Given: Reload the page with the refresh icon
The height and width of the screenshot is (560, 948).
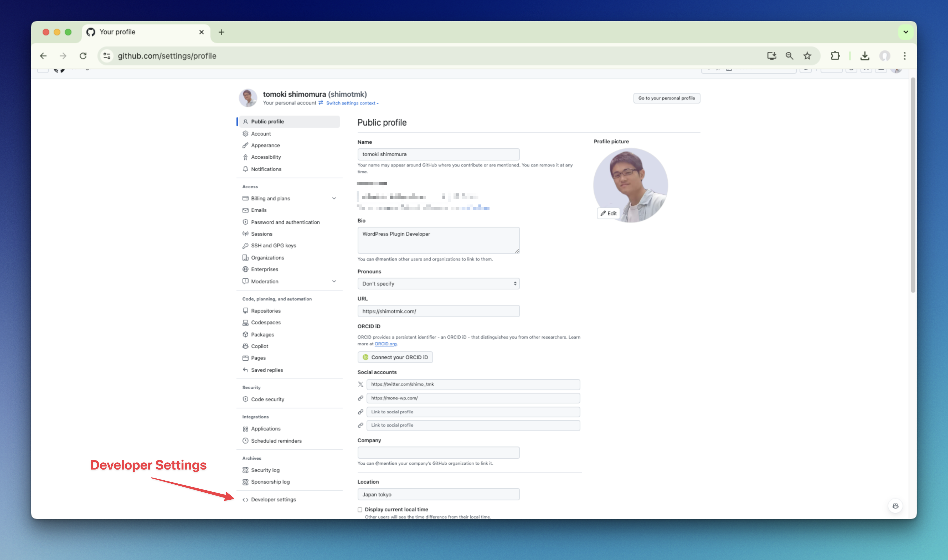Looking at the screenshot, I should click(83, 56).
